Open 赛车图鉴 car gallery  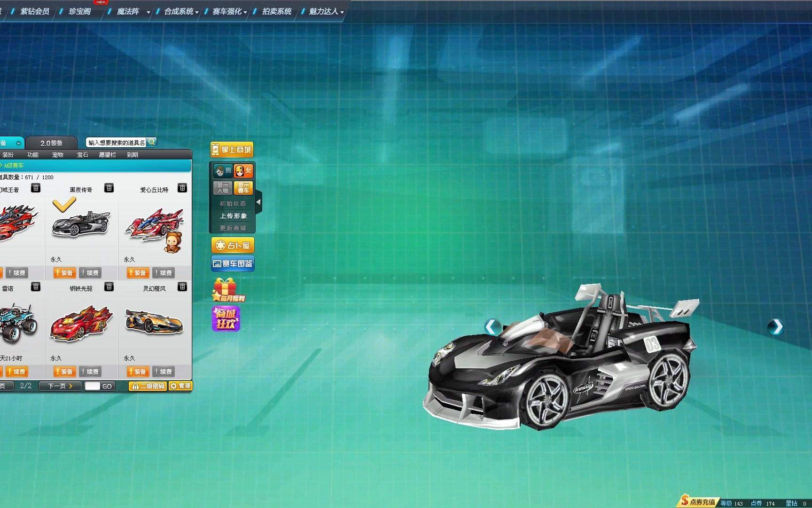(x=233, y=264)
